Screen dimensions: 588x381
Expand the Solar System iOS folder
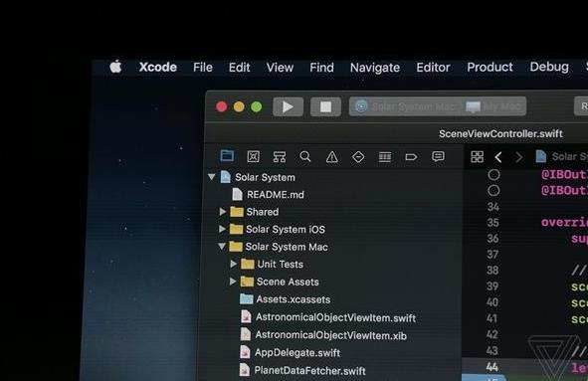pos(222,229)
